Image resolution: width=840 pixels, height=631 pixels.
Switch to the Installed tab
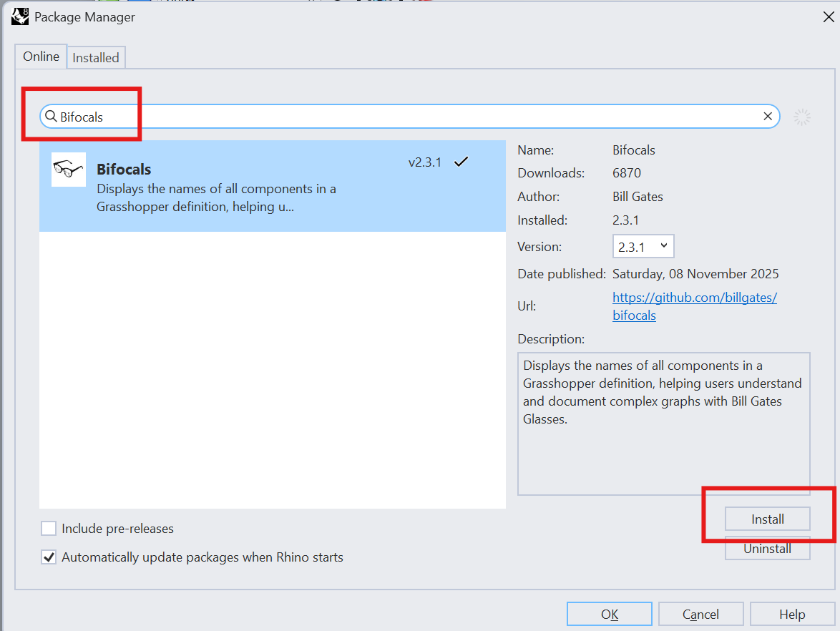pos(96,57)
